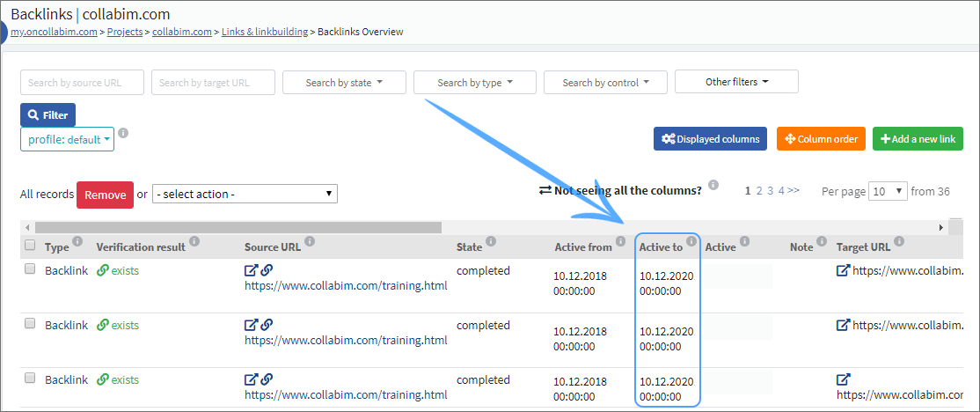Click info icon beside Source URL header
Viewport: 980px width, 412px height.
(x=310, y=240)
